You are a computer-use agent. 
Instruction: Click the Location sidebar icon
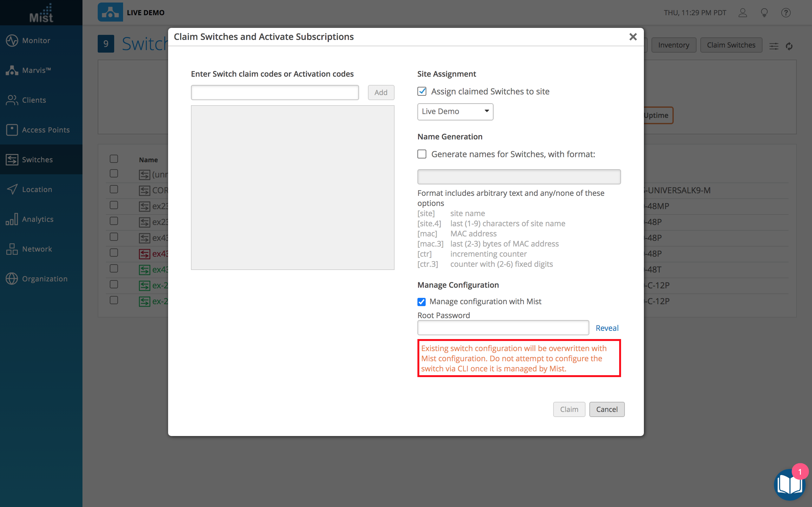pyautogui.click(x=12, y=189)
